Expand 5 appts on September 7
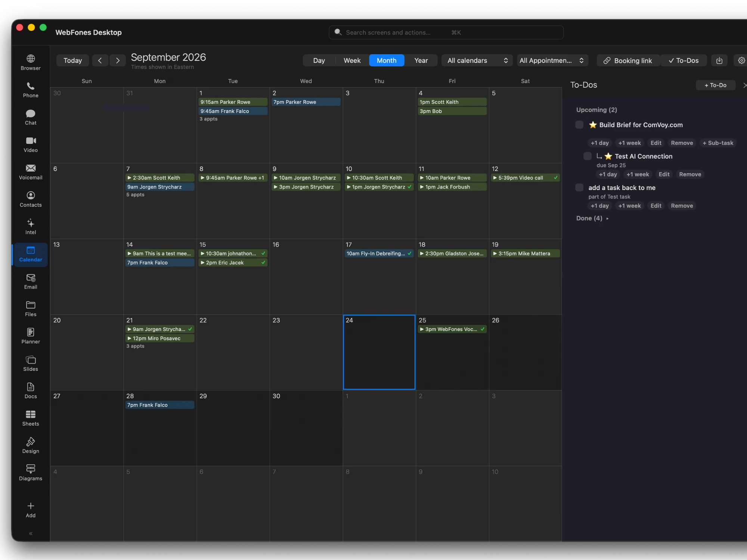Viewport: 747px width, 560px height. point(135,195)
